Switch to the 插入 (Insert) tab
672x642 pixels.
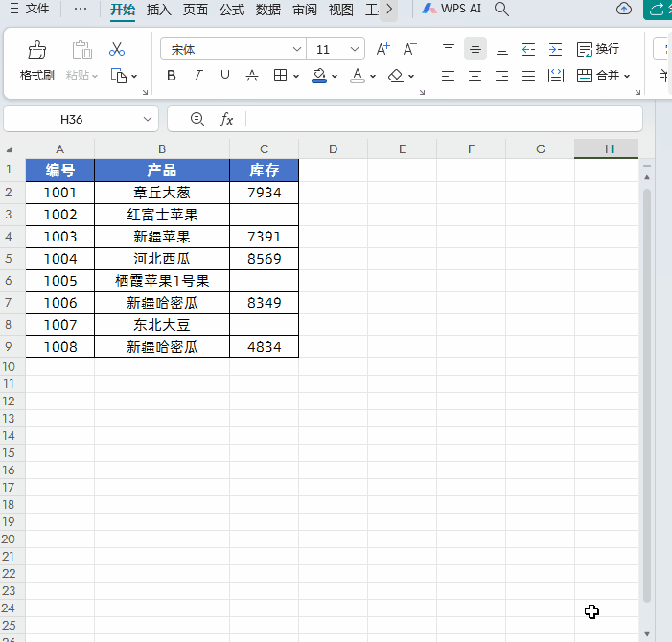pyautogui.click(x=159, y=10)
